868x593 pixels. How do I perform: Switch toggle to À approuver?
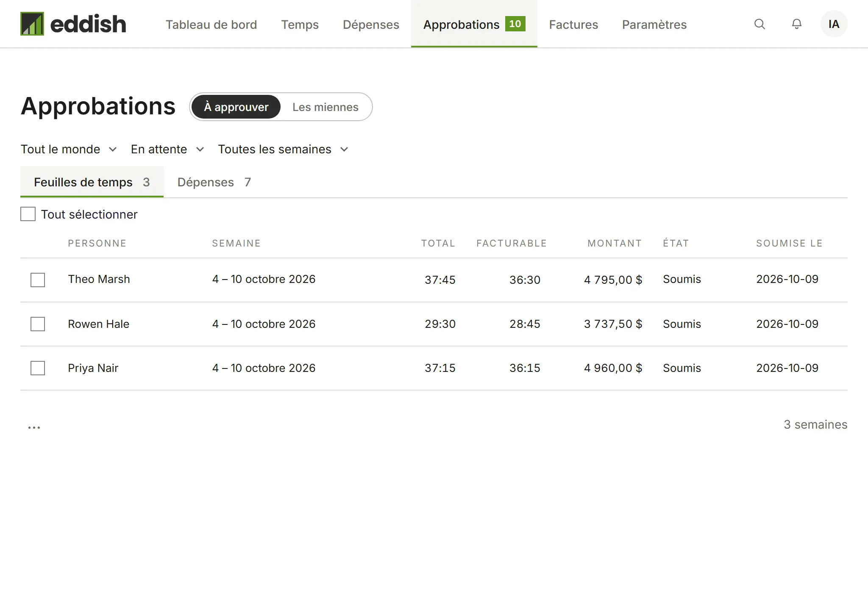pos(236,107)
